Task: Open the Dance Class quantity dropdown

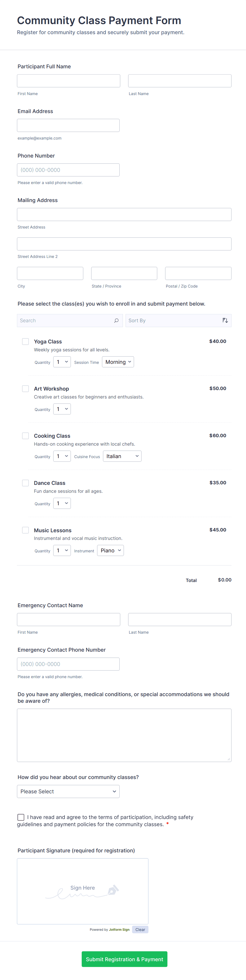Action: pos(62,503)
